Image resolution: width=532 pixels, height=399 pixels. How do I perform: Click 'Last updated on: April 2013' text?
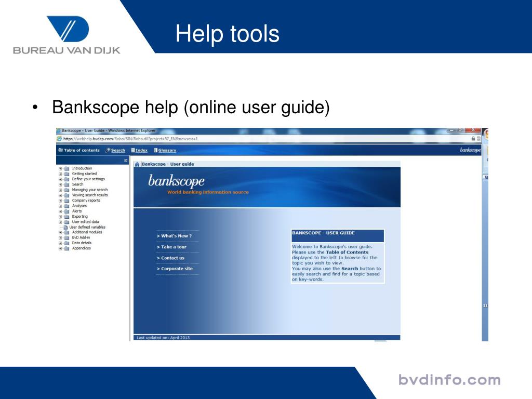pos(163,338)
